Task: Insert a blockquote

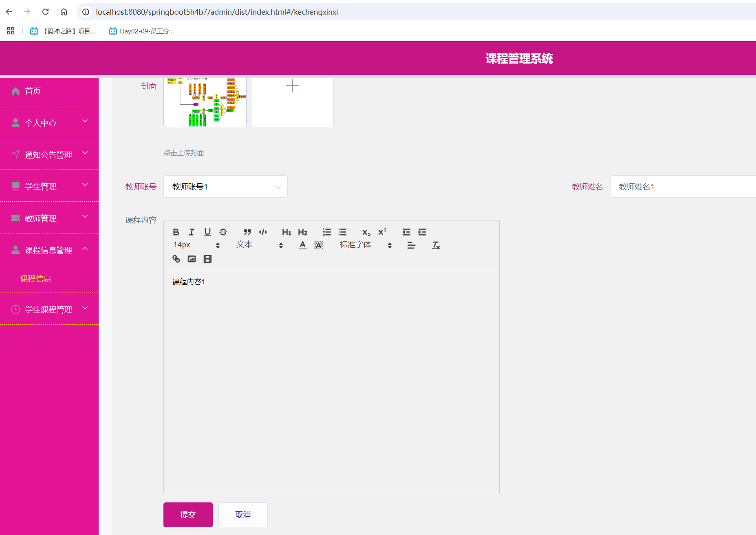Action: pos(247,232)
